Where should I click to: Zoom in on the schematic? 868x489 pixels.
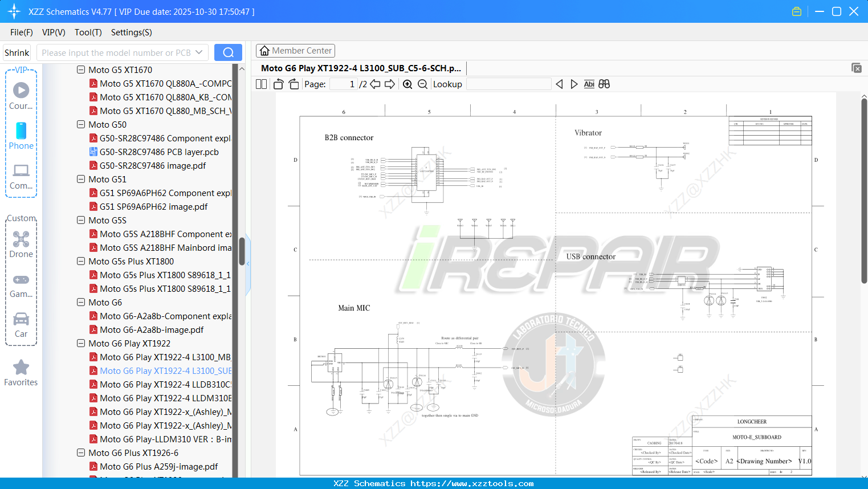[407, 84]
